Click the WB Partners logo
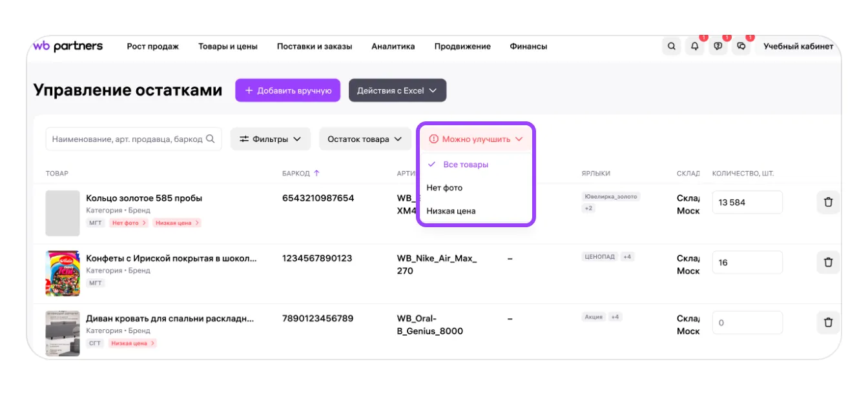Viewport: 868px width, 395px height. [x=68, y=46]
